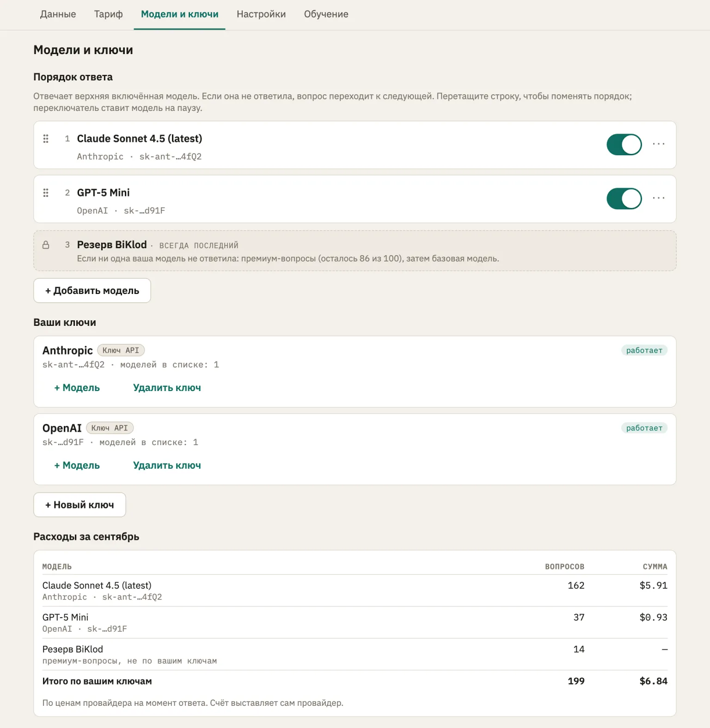
Task: Pause Claude Sonnet 4.5 with its toggle
Action: [624, 145]
